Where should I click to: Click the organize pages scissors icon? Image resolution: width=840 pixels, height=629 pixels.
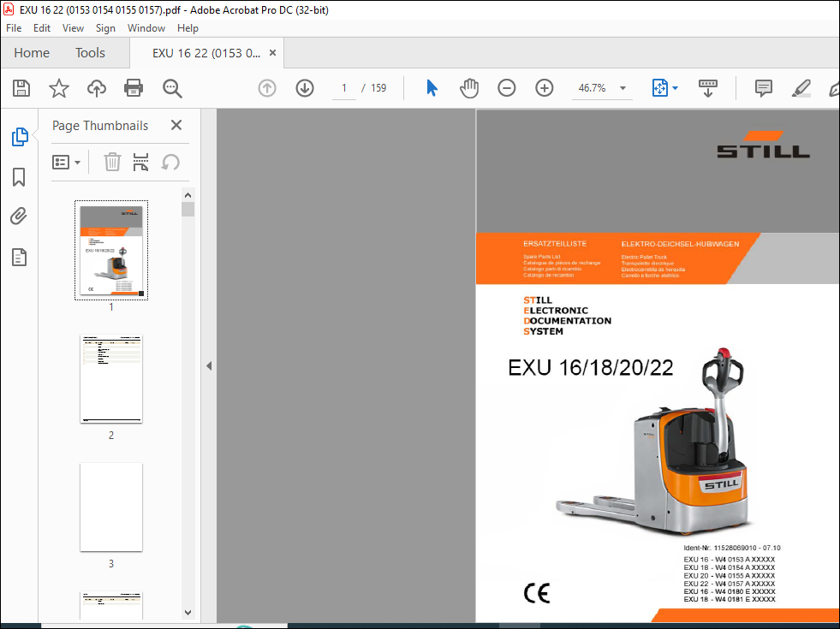[140, 162]
